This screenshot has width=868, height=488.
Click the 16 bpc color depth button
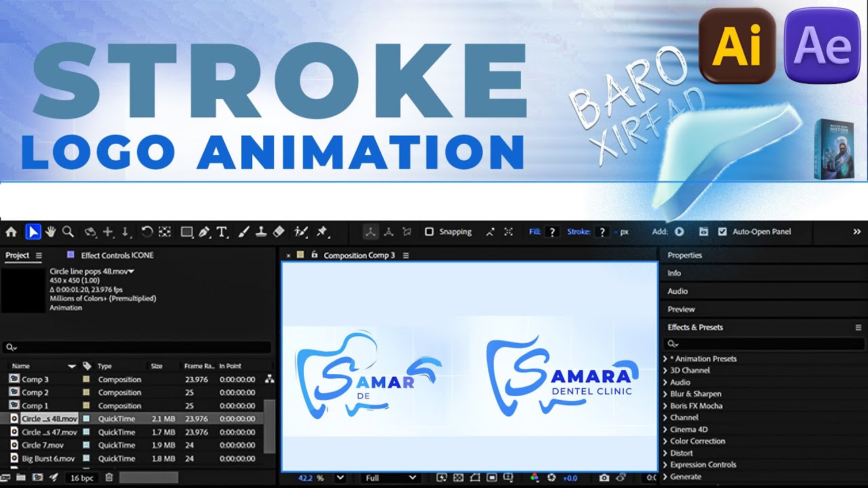[x=83, y=478]
